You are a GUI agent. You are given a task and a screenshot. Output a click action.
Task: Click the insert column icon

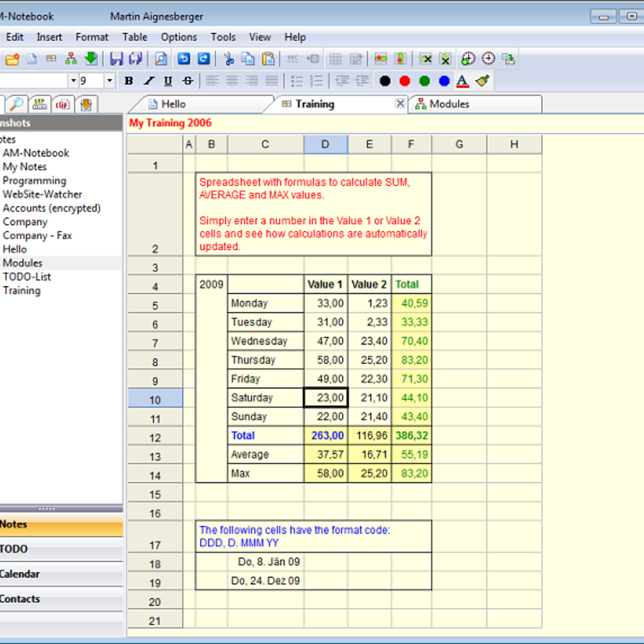click(x=400, y=59)
